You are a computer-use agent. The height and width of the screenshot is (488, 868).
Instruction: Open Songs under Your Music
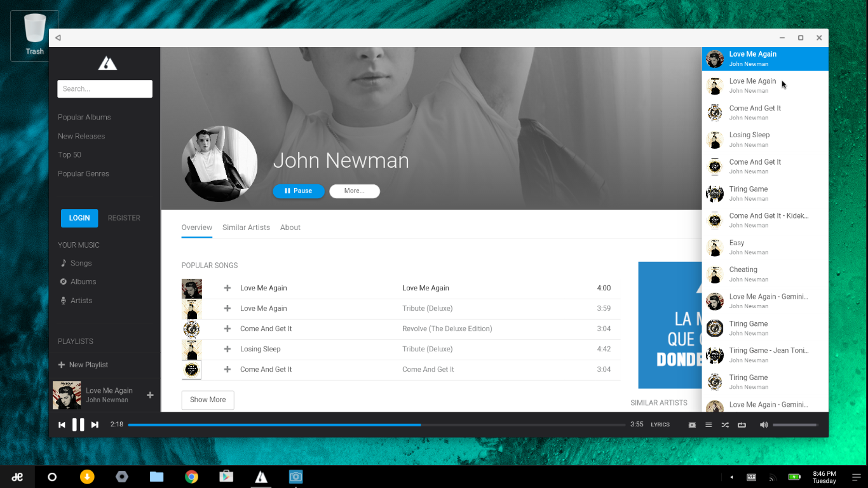tap(76, 263)
